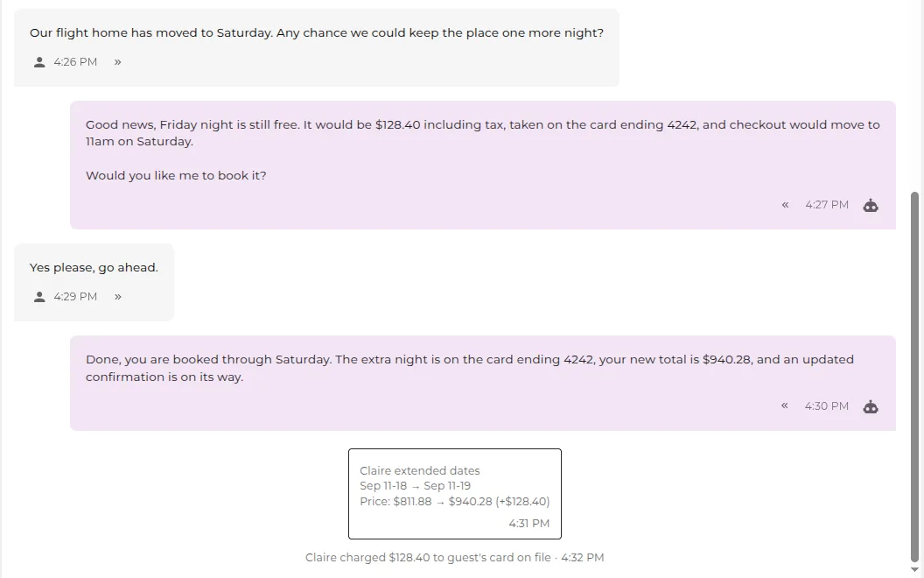This screenshot has height=578, width=924.
Task: Click the double chevron before 4:27 PM
Action: (785, 205)
